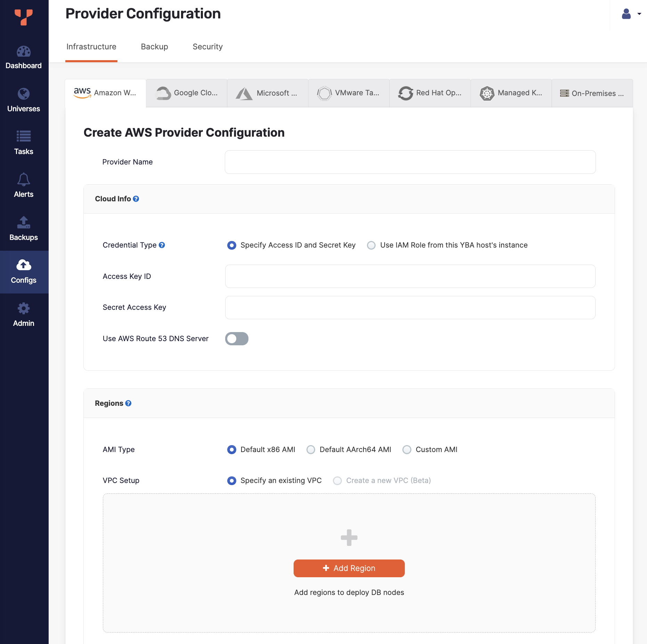Toggle Use AWS Route 53 DNS Server
This screenshot has height=644, width=647.
click(237, 339)
